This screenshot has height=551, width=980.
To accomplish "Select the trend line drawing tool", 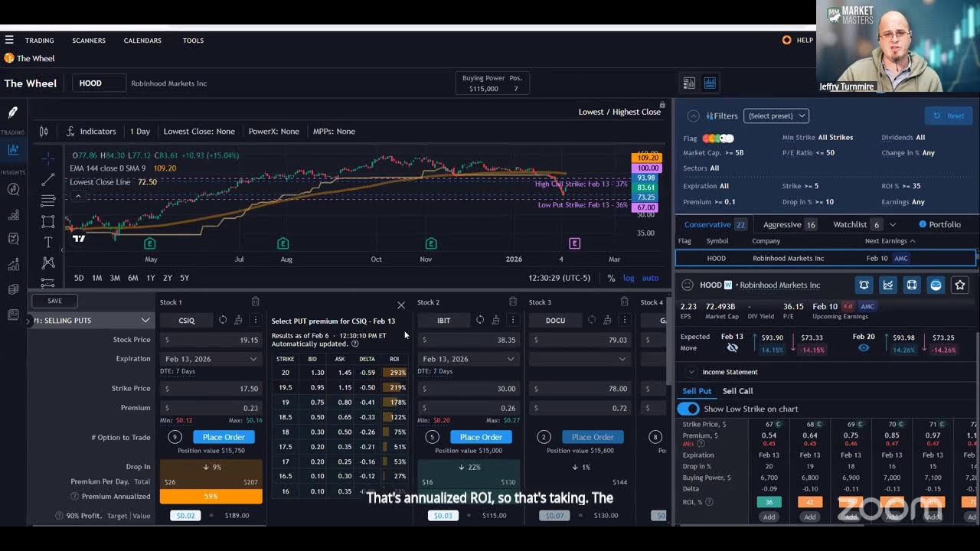I will pos(47,180).
